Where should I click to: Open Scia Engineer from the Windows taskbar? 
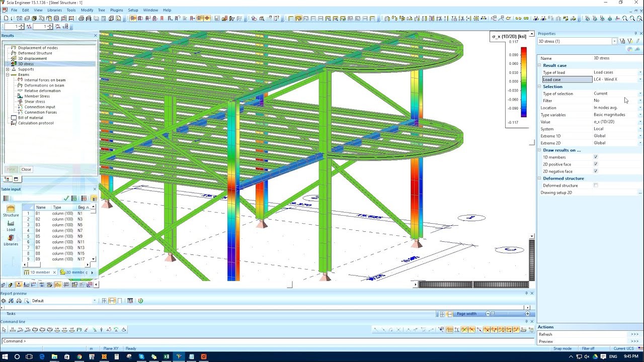(179, 357)
